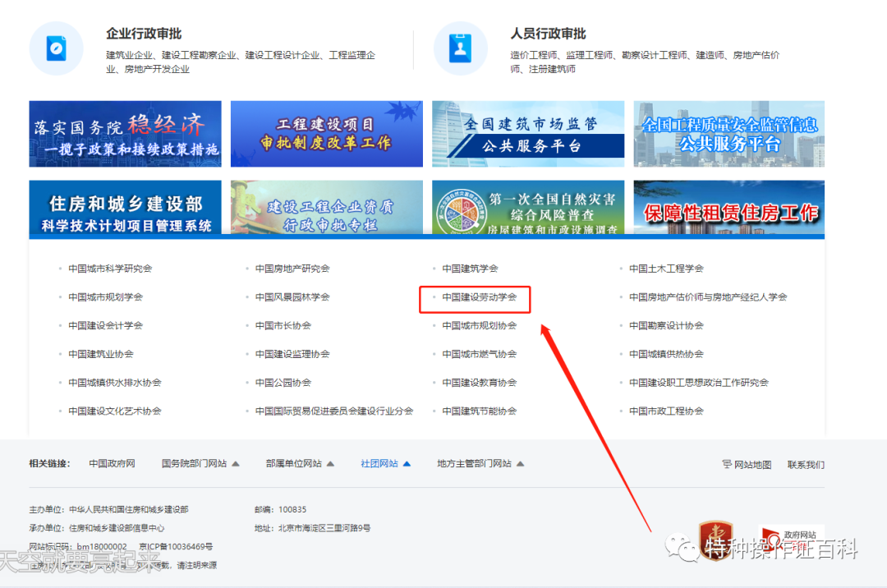Open the 人员行政审批 heading
This screenshot has width=887, height=588.
click(x=548, y=34)
